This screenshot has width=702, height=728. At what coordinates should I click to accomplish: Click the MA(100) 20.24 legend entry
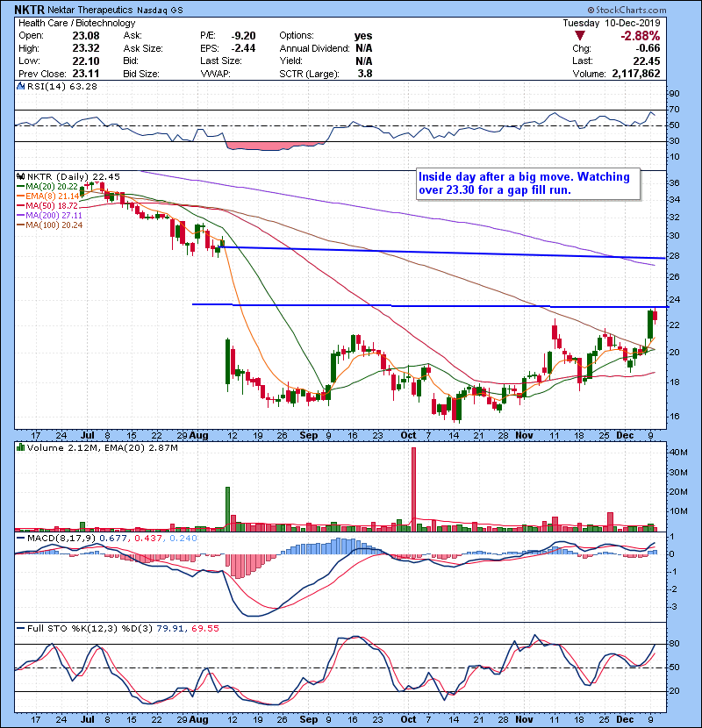(49, 225)
